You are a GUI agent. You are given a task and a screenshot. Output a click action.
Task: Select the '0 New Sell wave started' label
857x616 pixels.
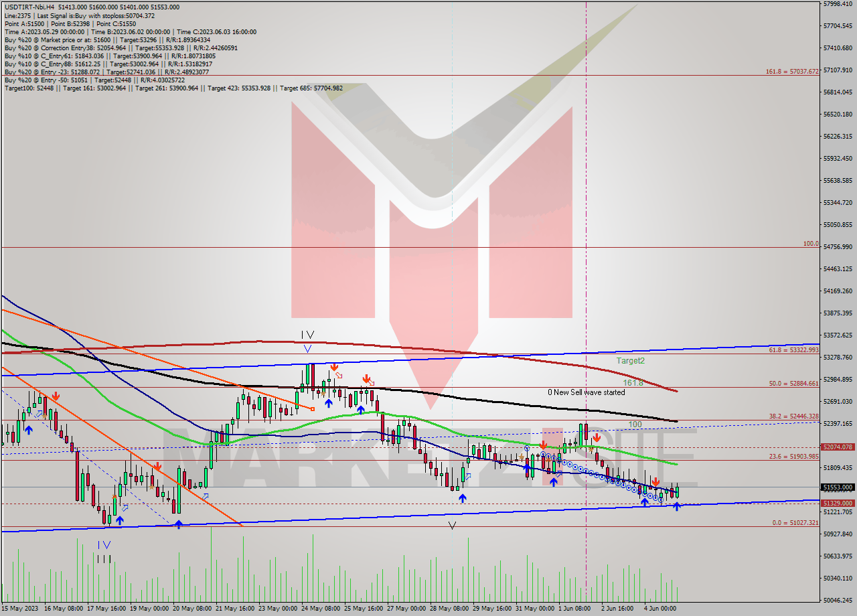586,392
